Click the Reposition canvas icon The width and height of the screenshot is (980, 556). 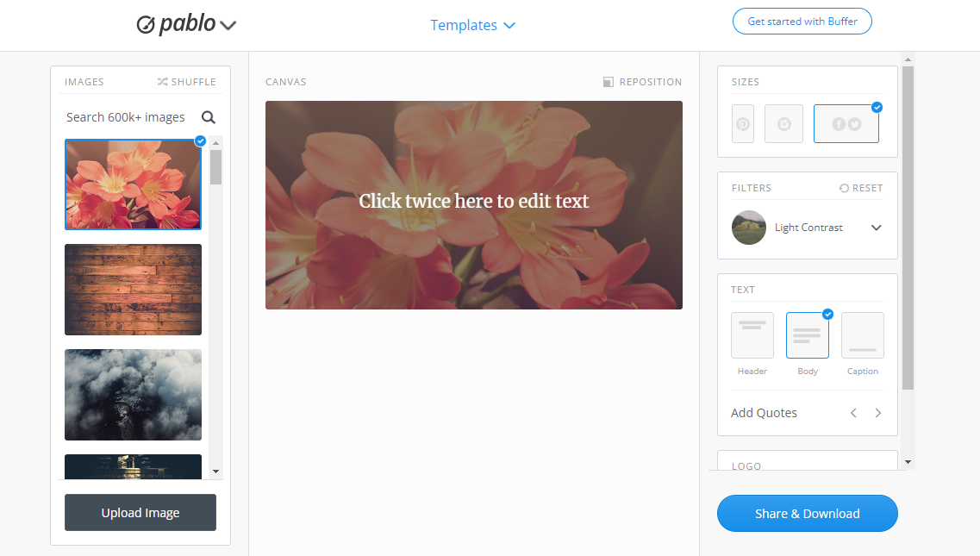pyautogui.click(x=609, y=82)
